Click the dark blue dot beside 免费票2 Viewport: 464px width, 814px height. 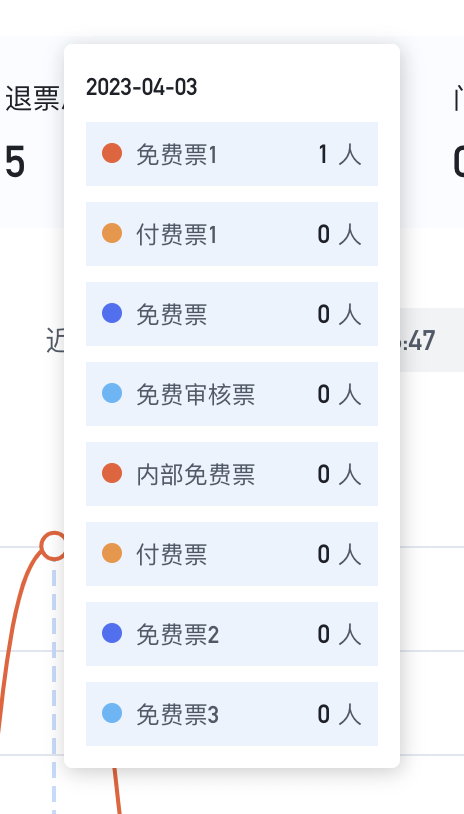click(112, 633)
